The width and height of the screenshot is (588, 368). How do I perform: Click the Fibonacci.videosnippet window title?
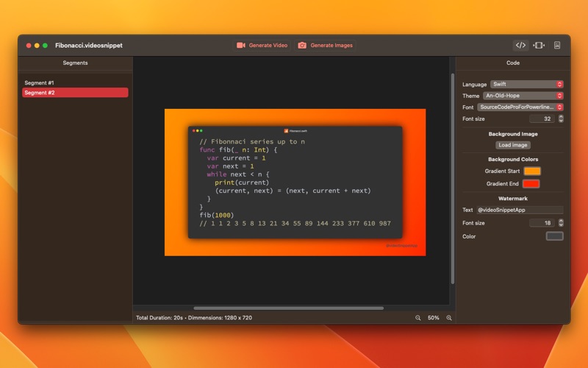point(89,46)
